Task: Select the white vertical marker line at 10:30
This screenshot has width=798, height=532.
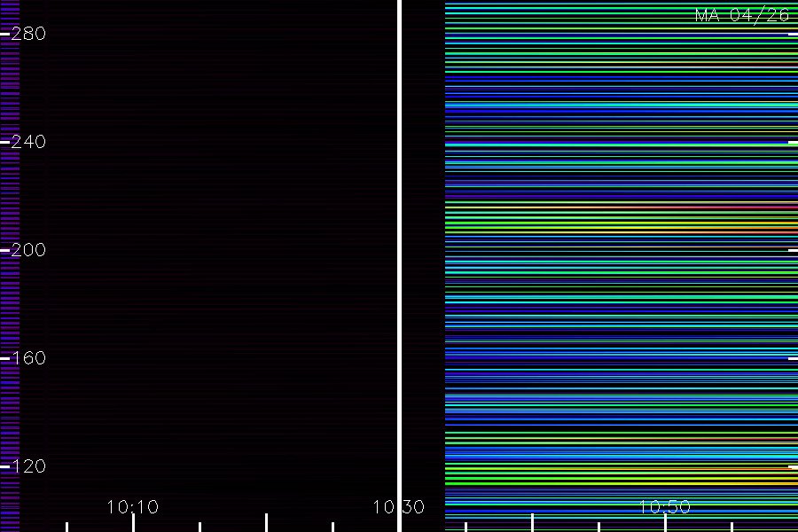Action: (400, 266)
